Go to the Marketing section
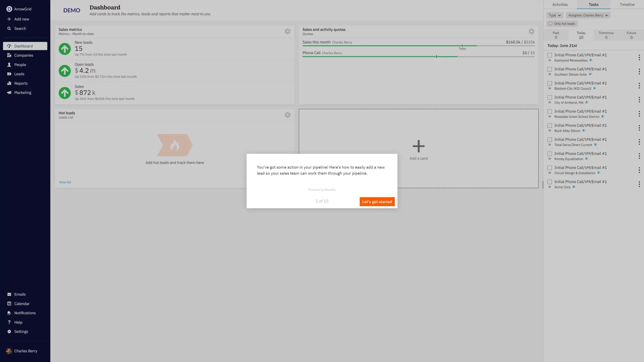644x362 pixels. pyautogui.click(x=23, y=92)
